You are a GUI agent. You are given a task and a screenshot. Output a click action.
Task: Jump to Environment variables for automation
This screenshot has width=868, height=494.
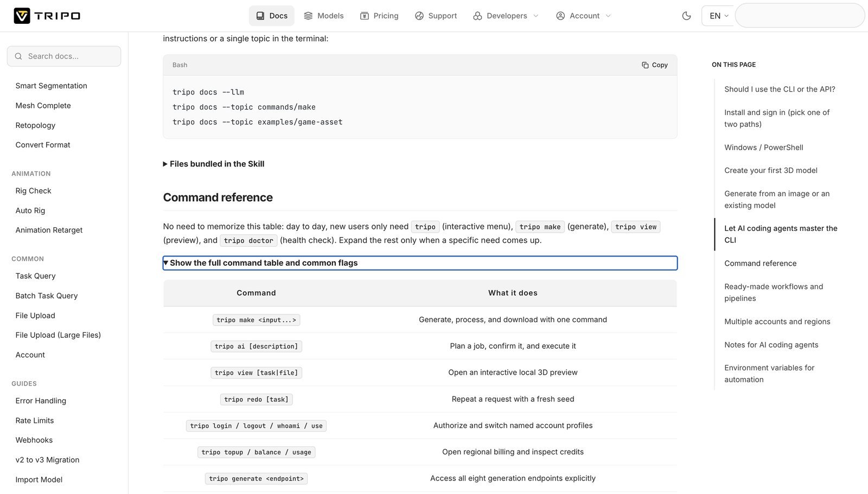tap(769, 374)
